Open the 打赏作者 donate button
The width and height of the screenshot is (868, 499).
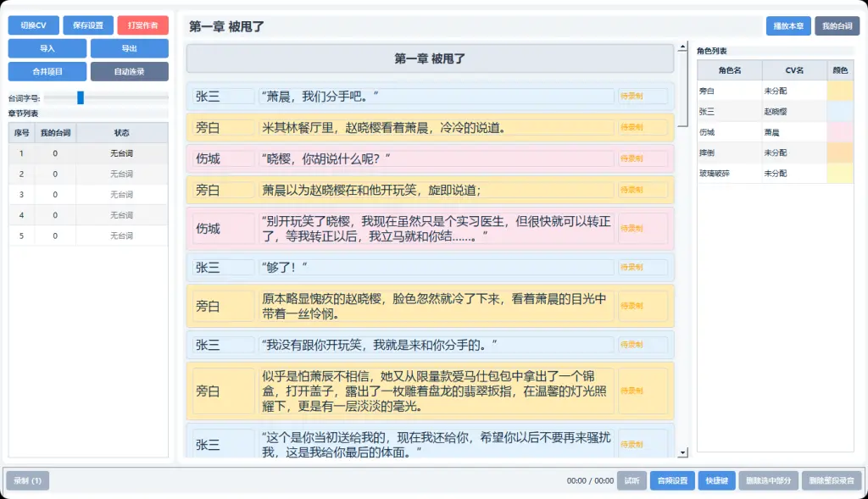[142, 25]
